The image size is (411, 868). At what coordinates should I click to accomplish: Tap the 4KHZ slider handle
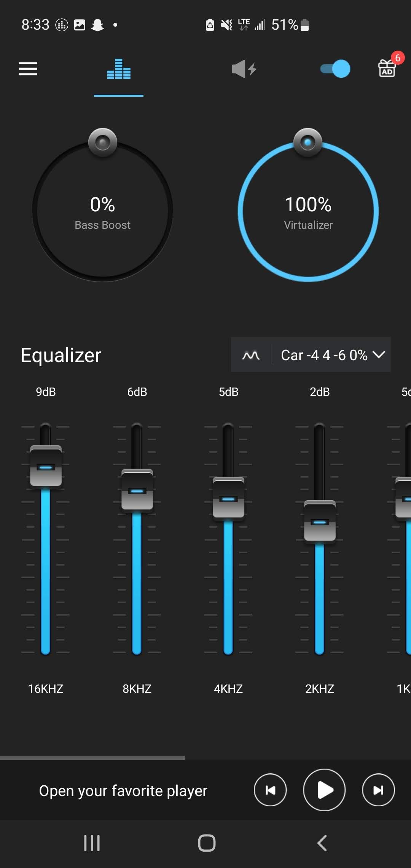228,498
